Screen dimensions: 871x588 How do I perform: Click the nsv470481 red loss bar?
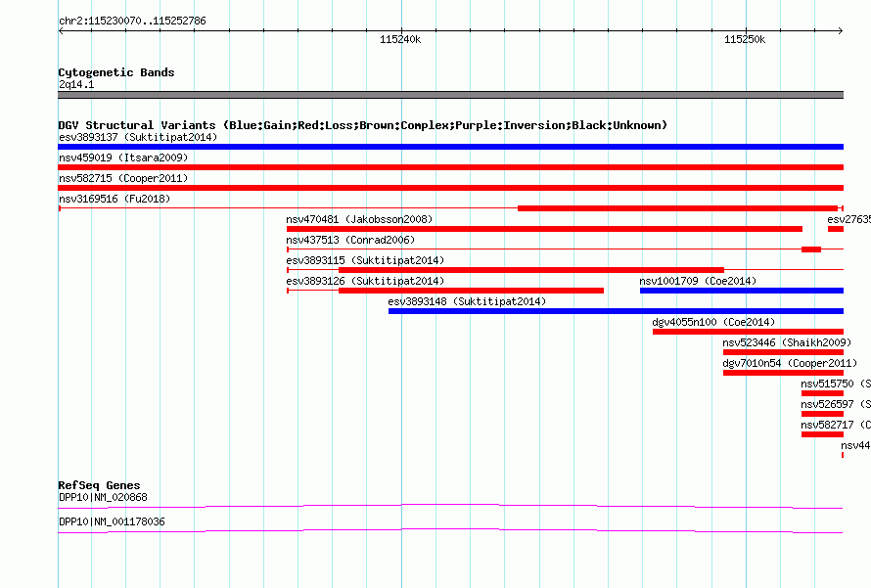[x=544, y=229]
